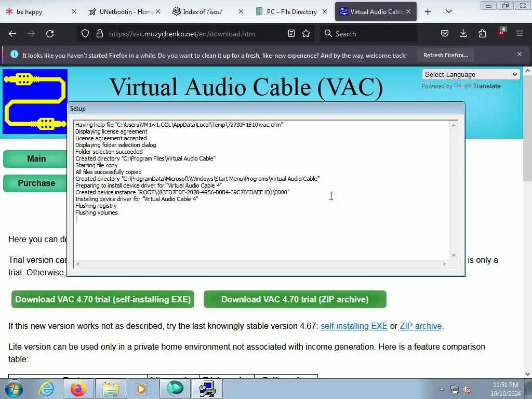532x399 pixels.
Task: Click 'Flushing volumes' line in Setup log
Action: click(x=96, y=212)
